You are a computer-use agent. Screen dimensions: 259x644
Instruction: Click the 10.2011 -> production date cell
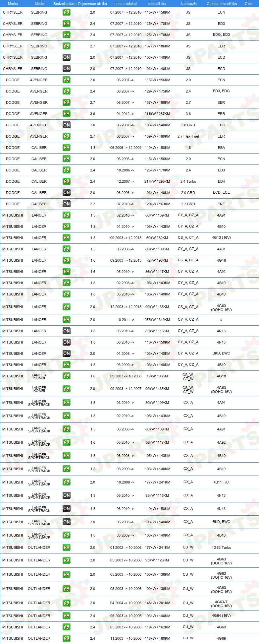point(125,320)
